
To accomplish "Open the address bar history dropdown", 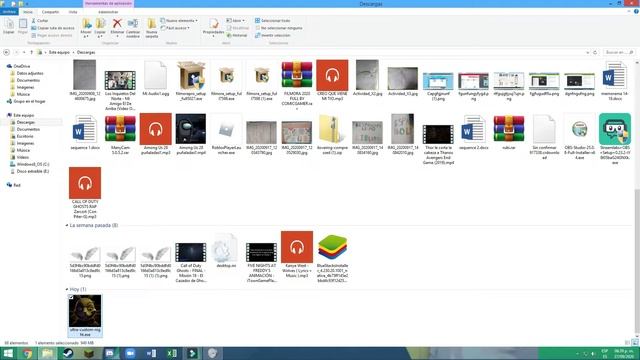I will click(588, 52).
